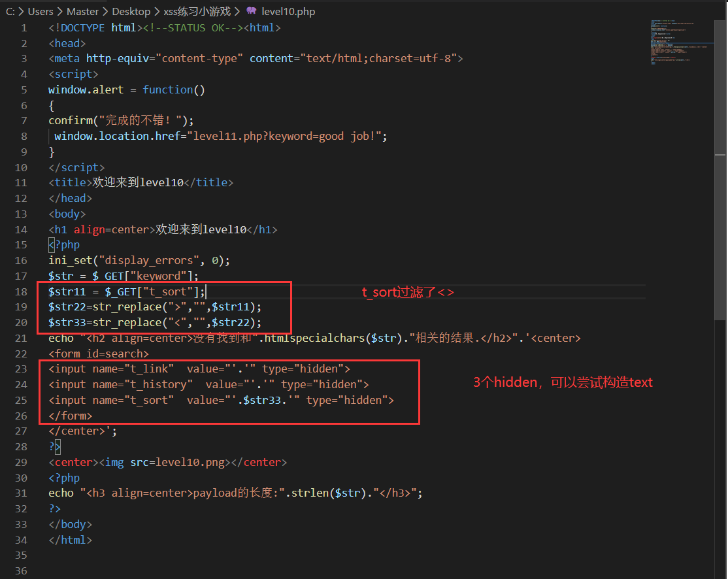Click the </head> tag on line 12
728x579 pixels.
70,198
